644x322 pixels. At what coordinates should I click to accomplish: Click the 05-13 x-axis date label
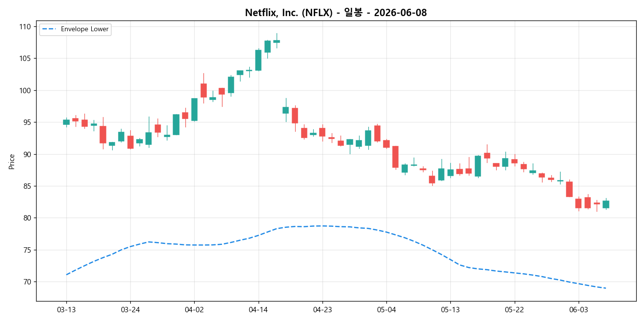tap(450, 310)
